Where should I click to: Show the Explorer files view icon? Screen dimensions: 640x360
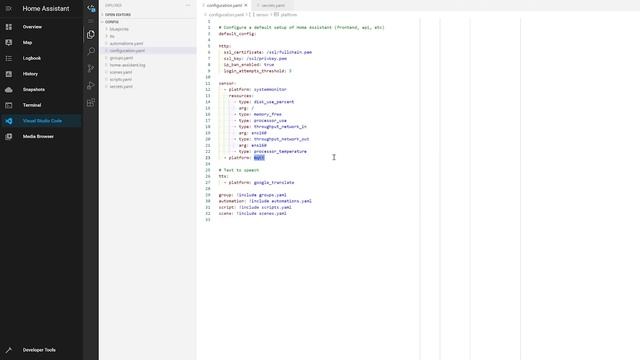point(91,35)
